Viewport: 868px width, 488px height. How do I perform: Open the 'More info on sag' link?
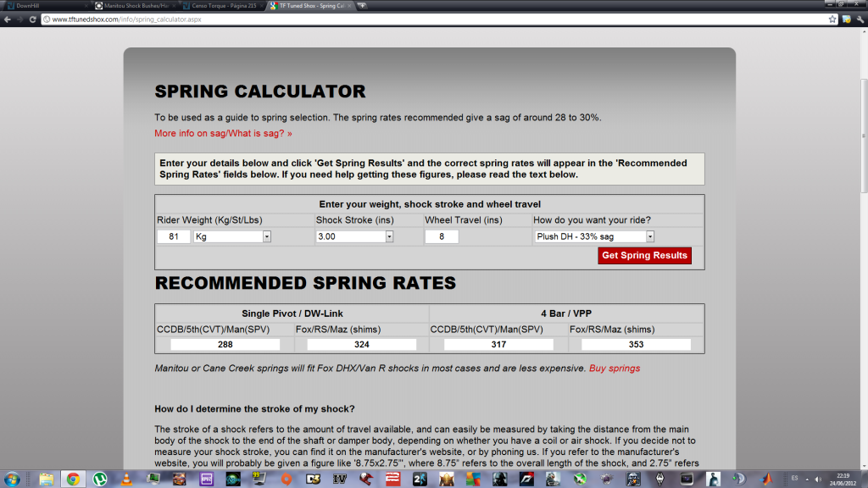point(223,133)
